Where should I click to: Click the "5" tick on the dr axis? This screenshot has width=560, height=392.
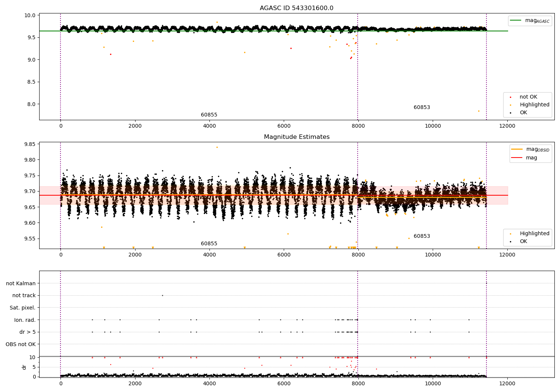click(34, 367)
